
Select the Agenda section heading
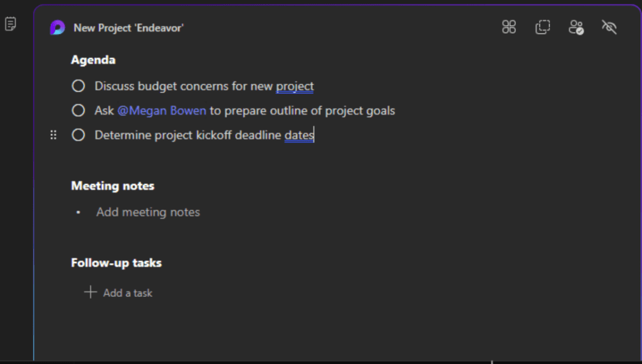pyautogui.click(x=93, y=60)
